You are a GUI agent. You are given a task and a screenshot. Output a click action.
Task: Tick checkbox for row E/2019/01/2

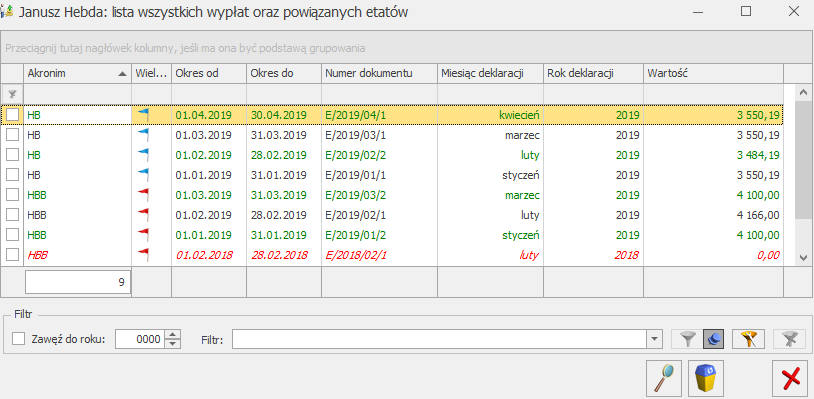pos(12,235)
